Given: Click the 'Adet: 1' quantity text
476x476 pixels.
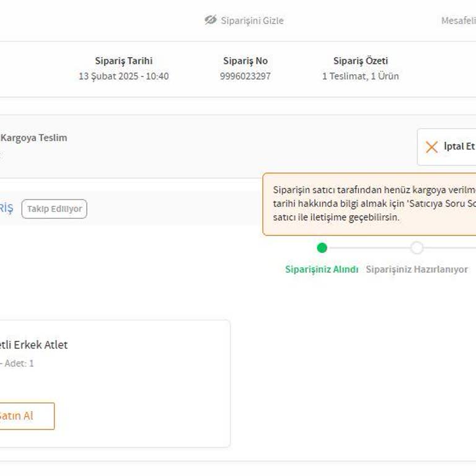Looking at the screenshot, I should [x=19, y=363].
